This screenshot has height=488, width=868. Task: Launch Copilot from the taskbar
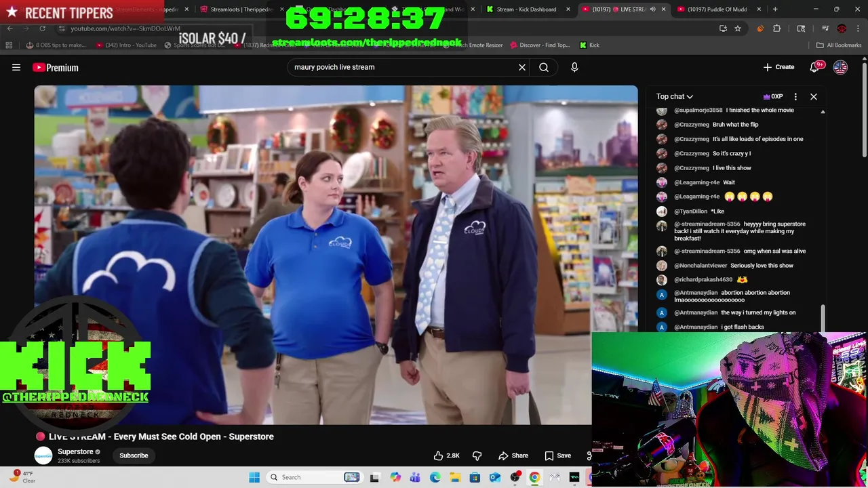click(x=395, y=477)
